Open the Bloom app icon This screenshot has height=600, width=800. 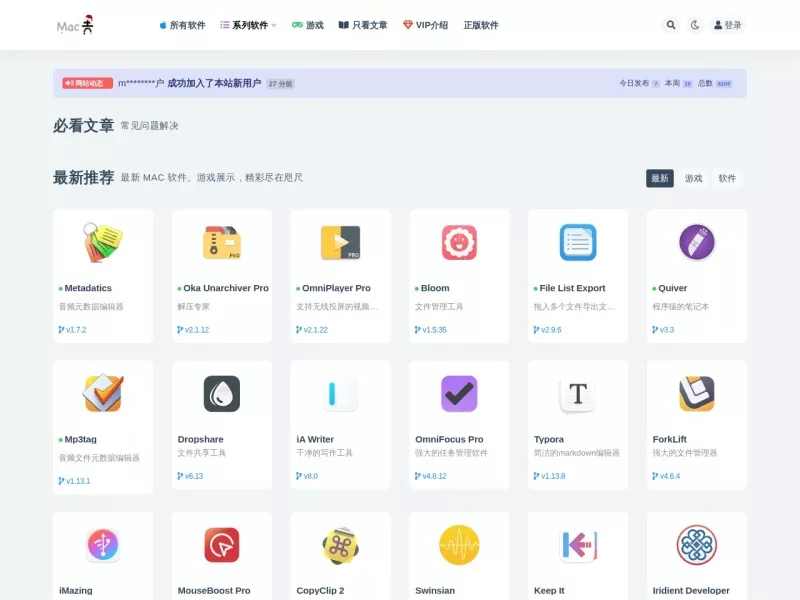click(459, 242)
